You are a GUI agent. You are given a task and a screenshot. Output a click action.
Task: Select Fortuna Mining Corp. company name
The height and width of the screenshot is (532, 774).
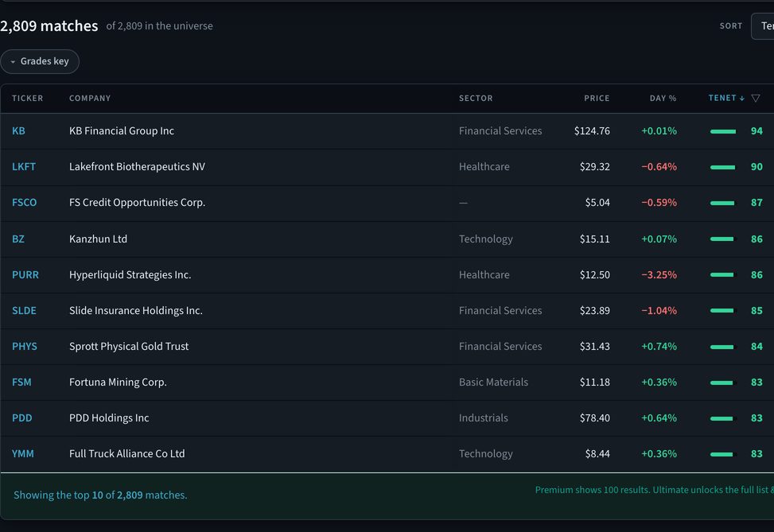pyautogui.click(x=118, y=382)
